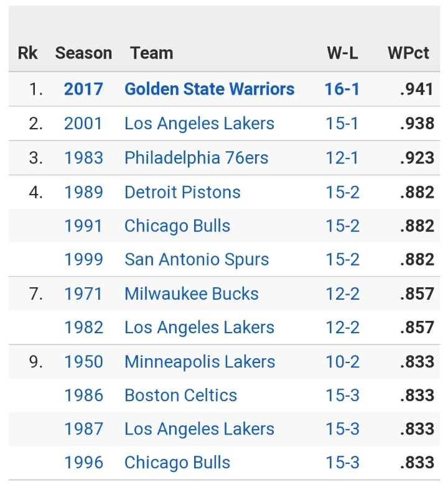Open the 2017 season link
This screenshot has width=448, height=485.
[83, 89]
